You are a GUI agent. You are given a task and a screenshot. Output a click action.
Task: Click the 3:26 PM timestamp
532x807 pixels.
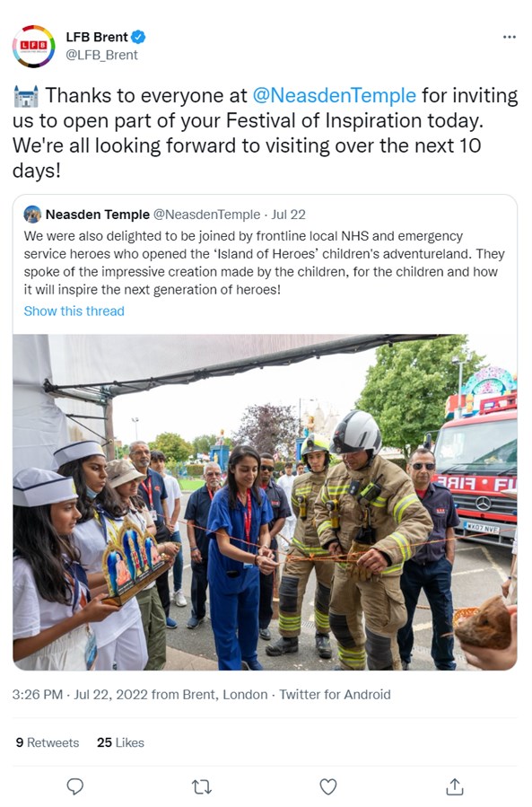click(38, 695)
